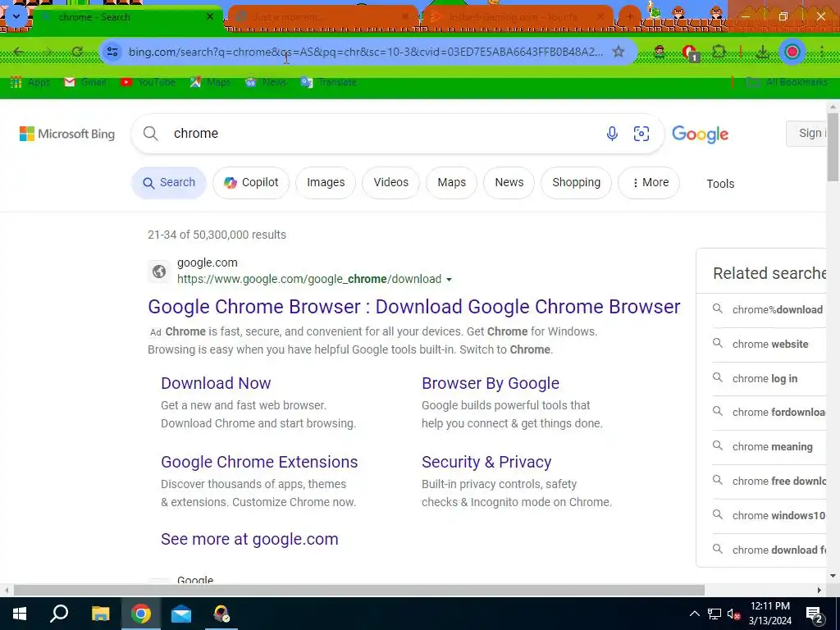The width and height of the screenshot is (840, 630).
Task: Open the Gmail bookmark
Action: tap(85, 82)
